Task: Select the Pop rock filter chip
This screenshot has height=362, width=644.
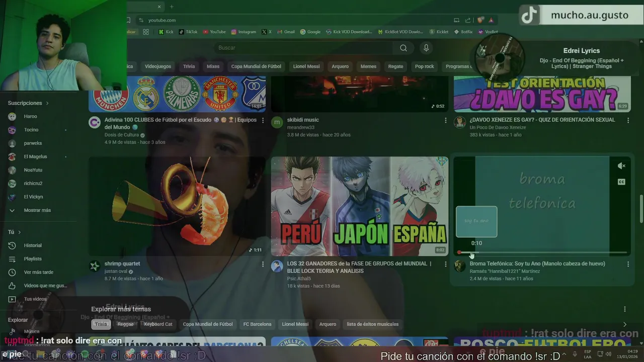Action: tap(424, 66)
